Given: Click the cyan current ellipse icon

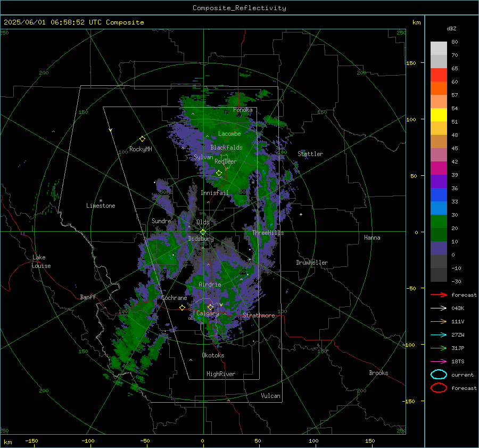Looking at the screenshot, I should (439, 374).
